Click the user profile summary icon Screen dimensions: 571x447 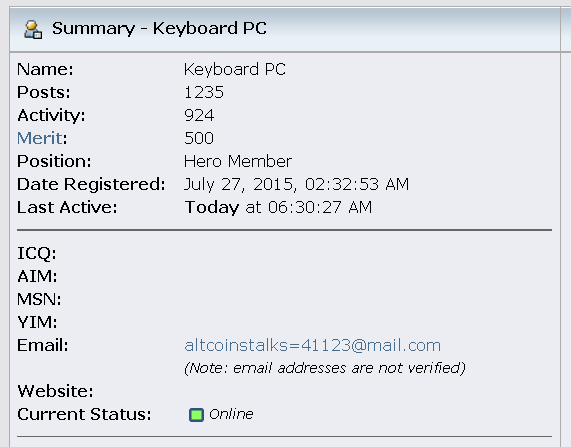pos(33,29)
